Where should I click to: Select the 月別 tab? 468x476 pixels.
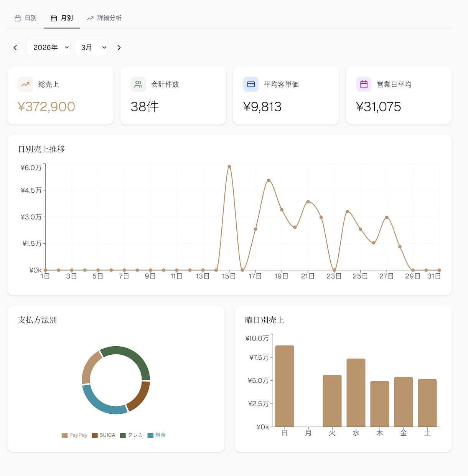[x=62, y=18]
